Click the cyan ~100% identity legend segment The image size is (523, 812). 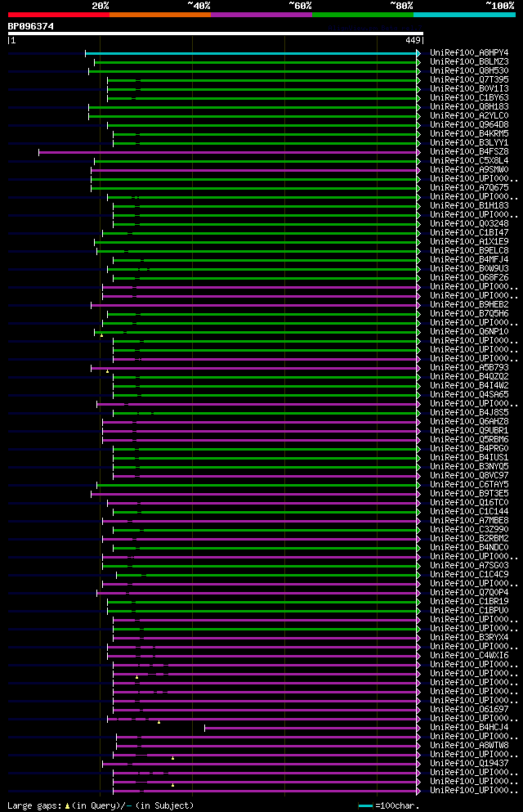click(464, 15)
